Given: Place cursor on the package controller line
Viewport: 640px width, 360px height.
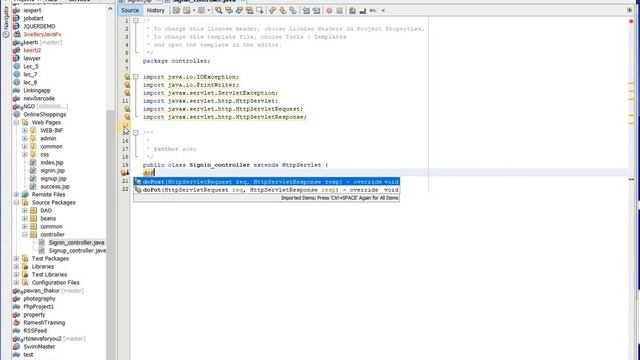Looking at the screenshot, I should (x=176, y=61).
